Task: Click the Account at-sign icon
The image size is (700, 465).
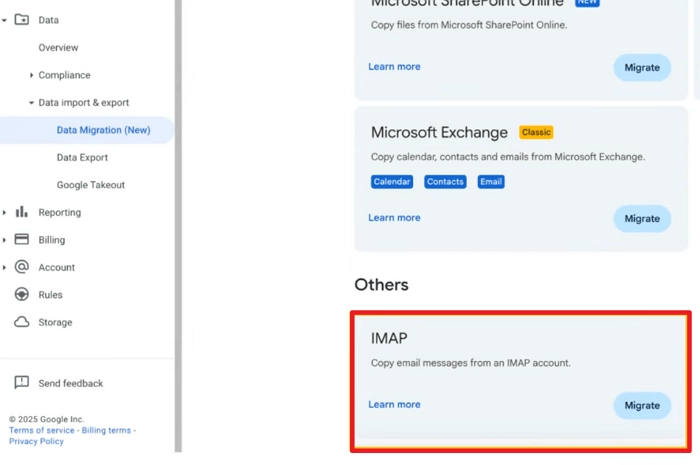Action: click(x=21, y=267)
